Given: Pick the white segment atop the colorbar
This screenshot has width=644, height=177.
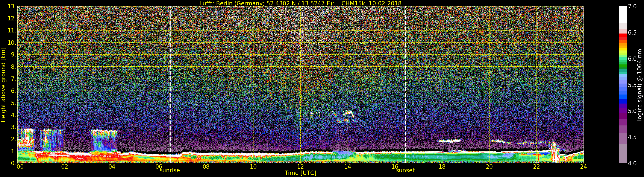Looking at the screenshot, I should pos(623,15).
